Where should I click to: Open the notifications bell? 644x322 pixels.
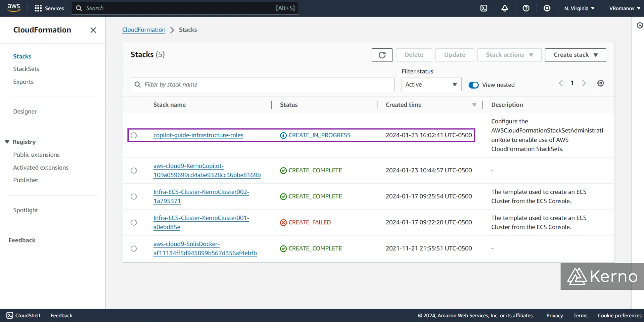pos(504,8)
